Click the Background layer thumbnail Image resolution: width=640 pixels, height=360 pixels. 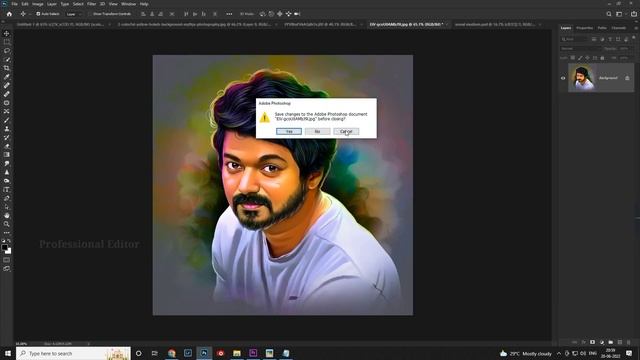581,78
